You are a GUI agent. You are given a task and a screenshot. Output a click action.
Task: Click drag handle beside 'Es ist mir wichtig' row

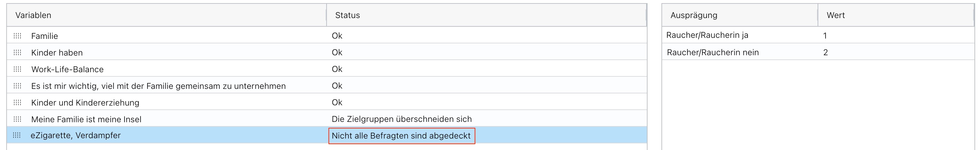pyautogui.click(x=17, y=86)
